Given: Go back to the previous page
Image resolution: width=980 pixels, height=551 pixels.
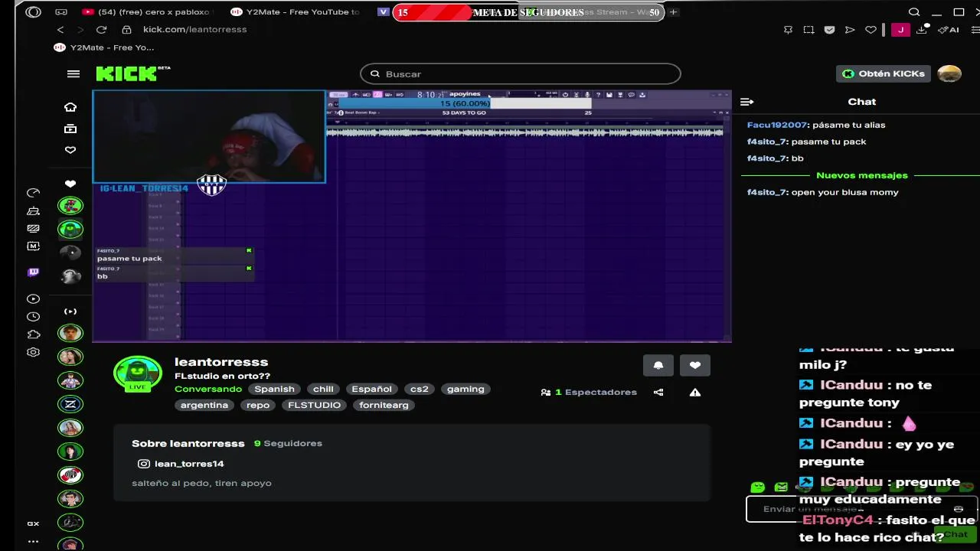Looking at the screenshot, I should pyautogui.click(x=60, y=29).
